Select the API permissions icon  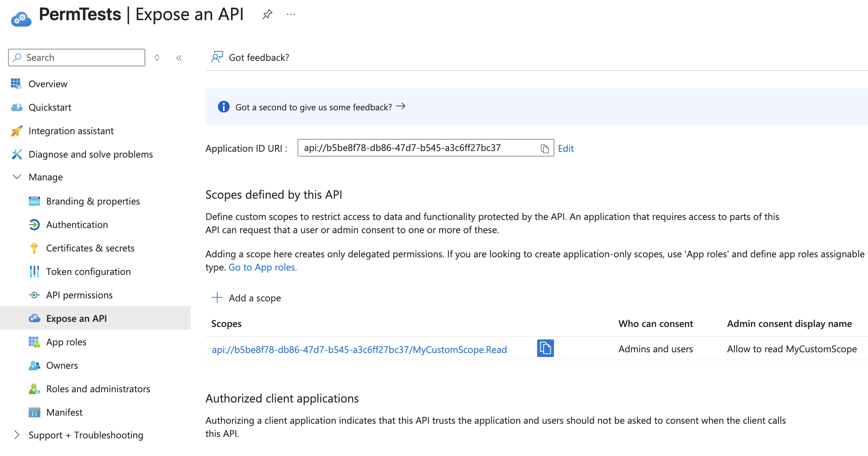pyautogui.click(x=34, y=295)
